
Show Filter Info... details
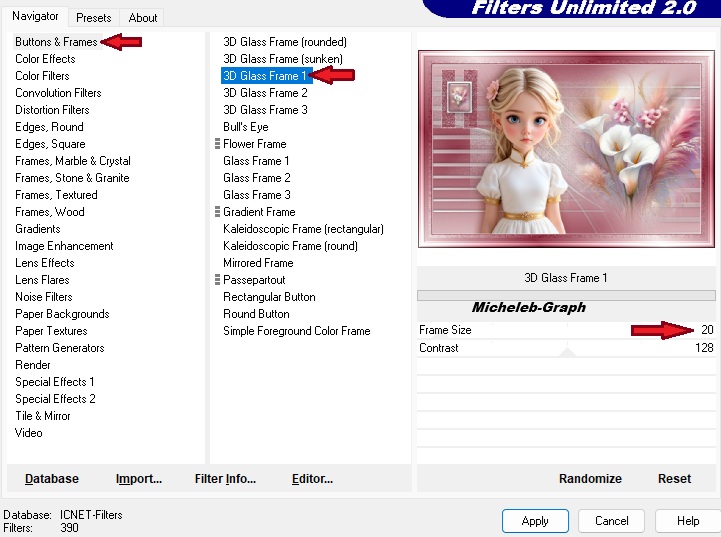(225, 479)
